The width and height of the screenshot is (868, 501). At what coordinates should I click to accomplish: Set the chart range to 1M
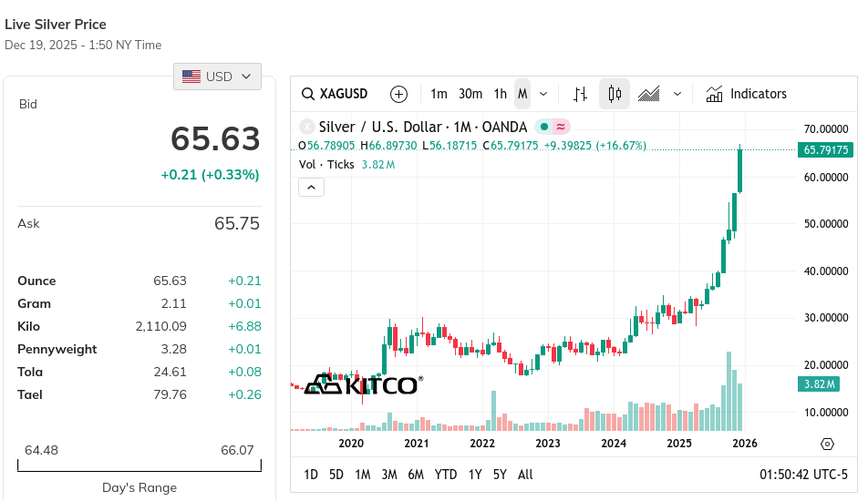[363, 475]
